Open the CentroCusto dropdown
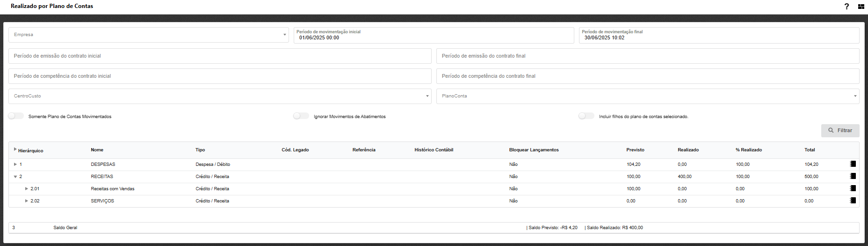The image size is (868, 246). tap(220, 96)
